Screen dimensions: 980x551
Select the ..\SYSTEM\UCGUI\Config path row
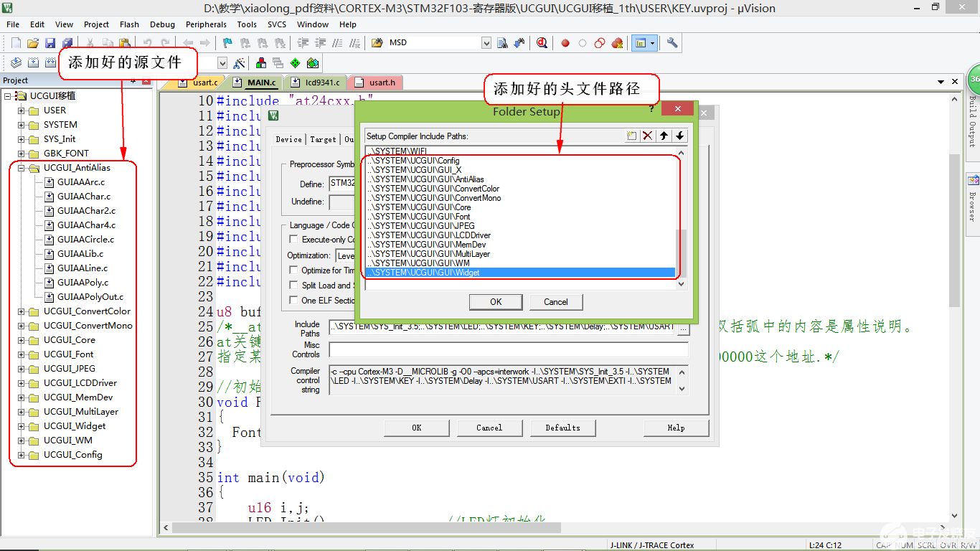click(x=521, y=161)
